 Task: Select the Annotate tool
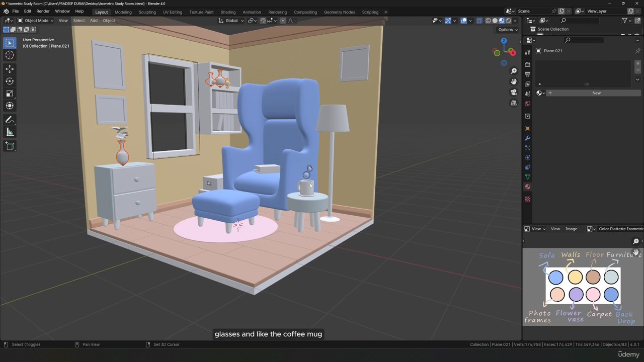10,120
